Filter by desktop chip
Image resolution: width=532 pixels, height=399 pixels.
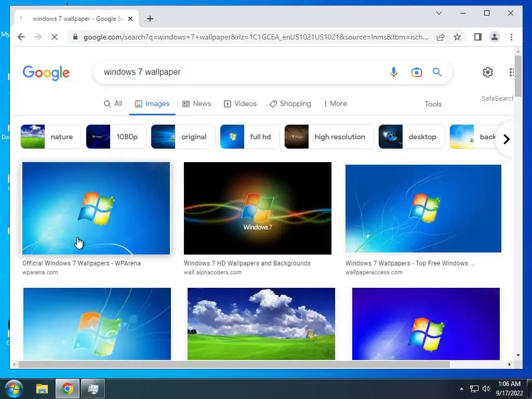click(411, 137)
